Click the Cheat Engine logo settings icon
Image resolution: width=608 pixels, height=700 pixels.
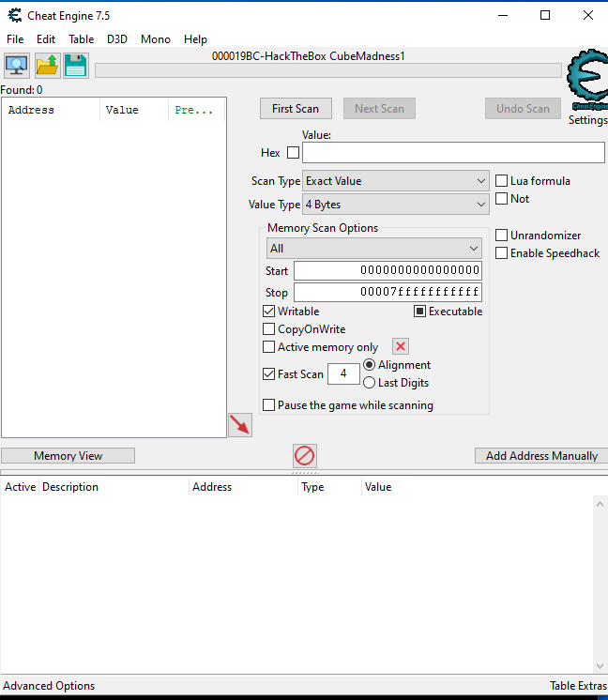[x=588, y=80]
